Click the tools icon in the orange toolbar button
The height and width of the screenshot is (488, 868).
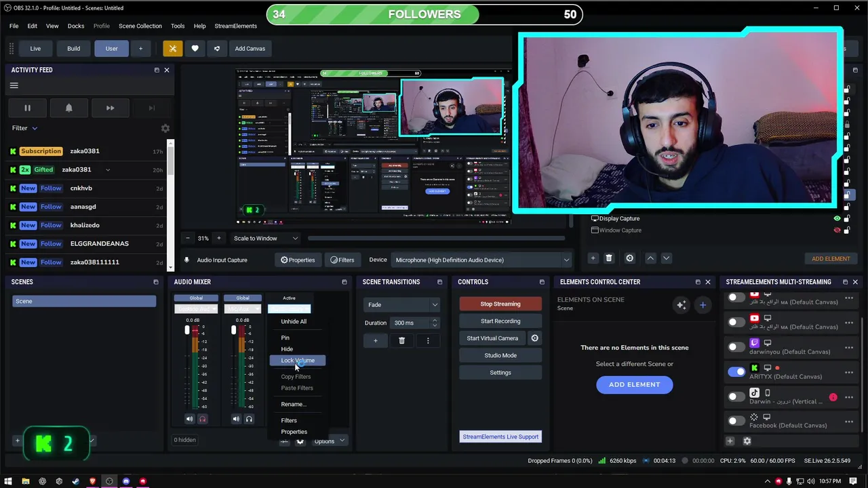point(172,49)
